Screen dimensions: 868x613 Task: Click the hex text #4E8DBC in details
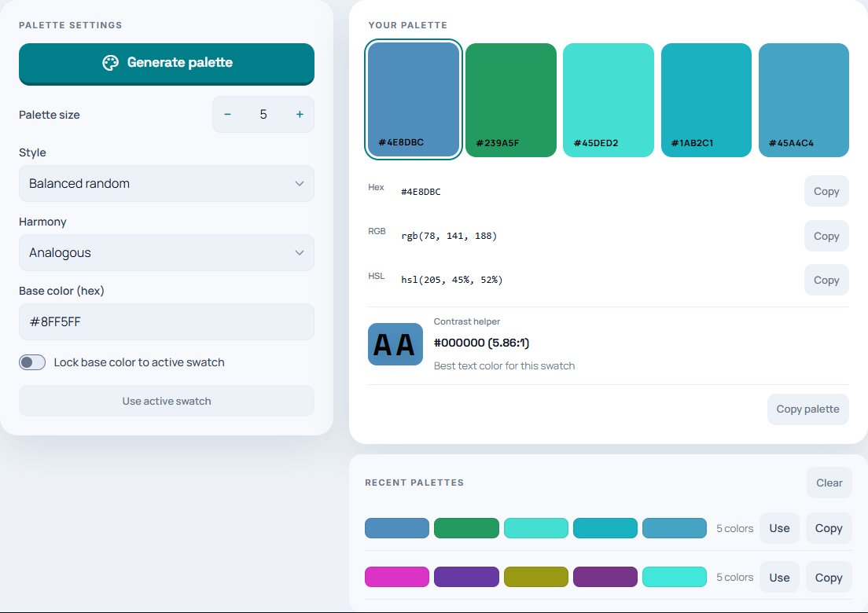tap(421, 192)
